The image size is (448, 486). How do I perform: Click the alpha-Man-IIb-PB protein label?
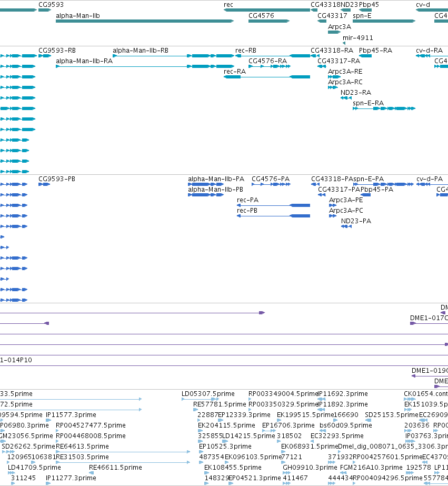point(215,190)
